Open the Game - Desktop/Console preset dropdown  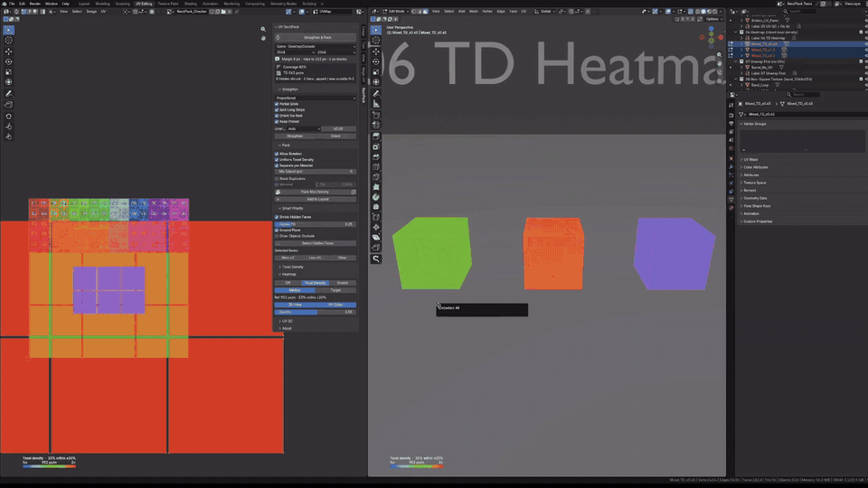pyautogui.click(x=316, y=46)
